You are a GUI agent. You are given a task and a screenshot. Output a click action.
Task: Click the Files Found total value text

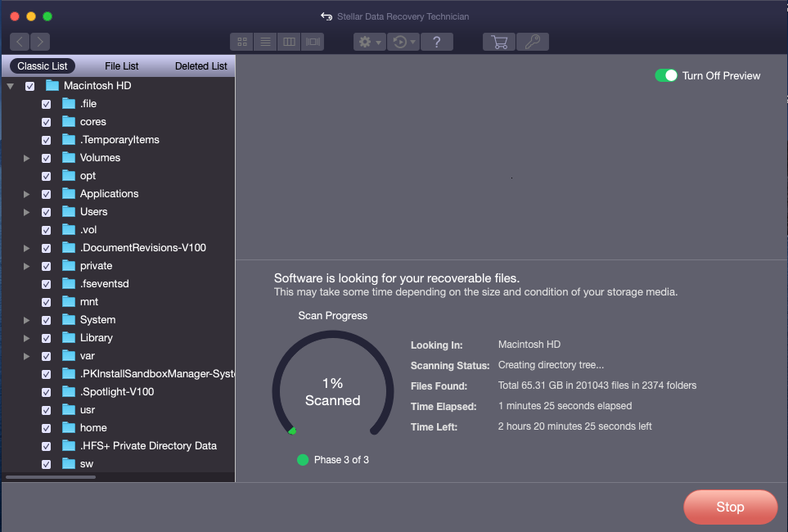tap(597, 385)
